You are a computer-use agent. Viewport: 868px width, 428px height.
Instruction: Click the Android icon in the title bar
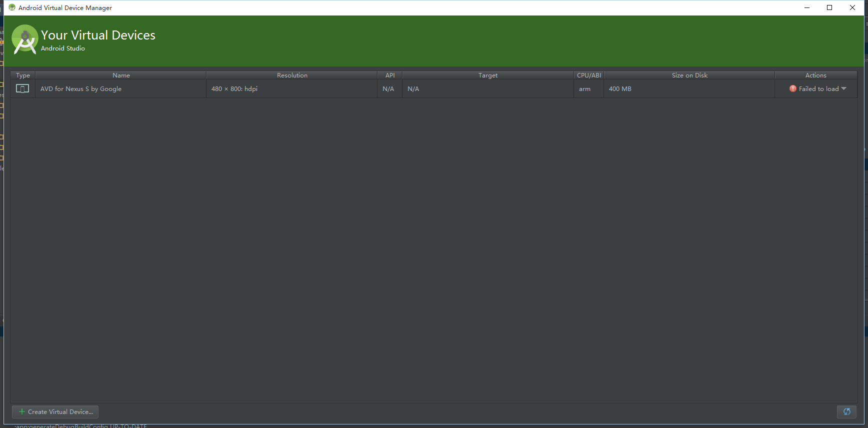12,7
